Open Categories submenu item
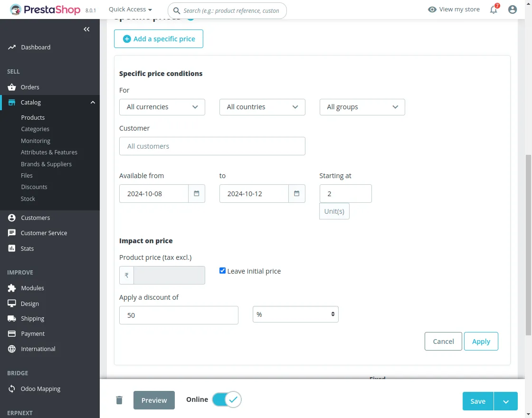Screen dimensions: 532x418 35,129
